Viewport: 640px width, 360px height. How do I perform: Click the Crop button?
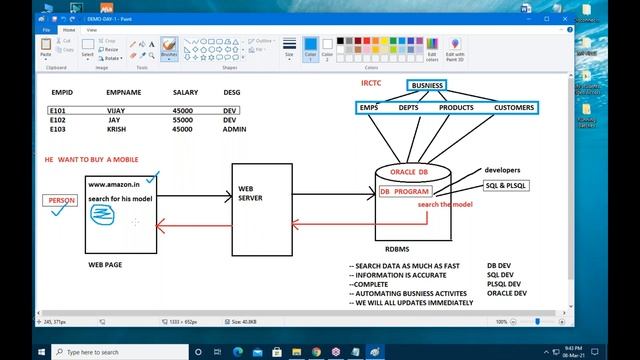tap(107, 41)
